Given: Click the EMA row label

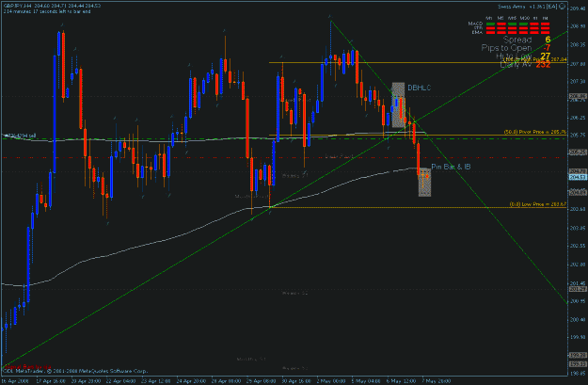Looking at the screenshot, I should click(477, 33).
